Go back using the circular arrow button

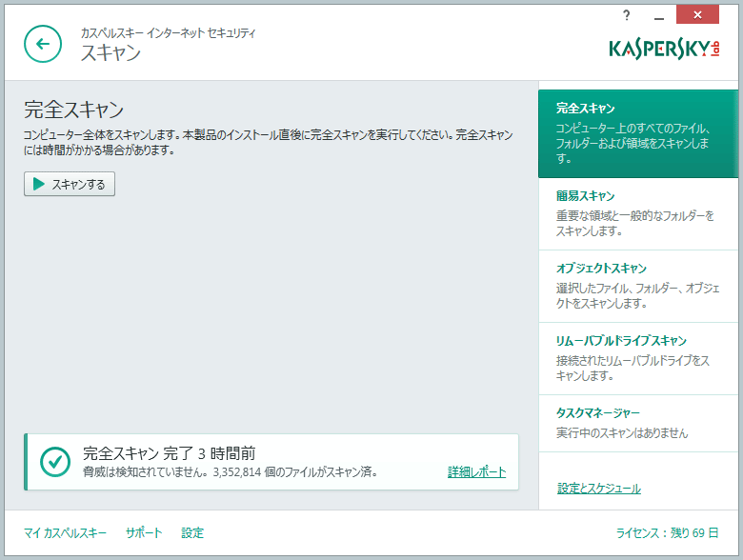pos(43,44)
